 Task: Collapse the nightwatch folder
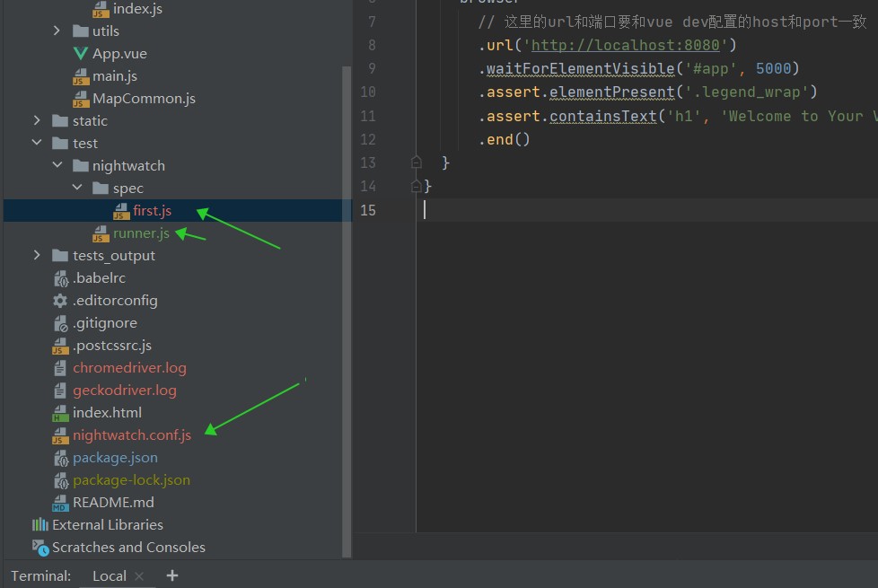click(x=57, y=165)
